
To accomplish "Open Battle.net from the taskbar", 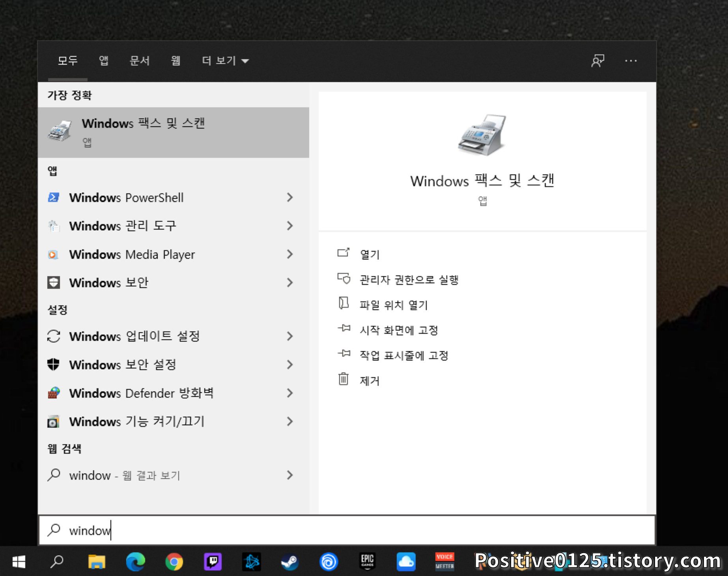I will coord(251,562).
